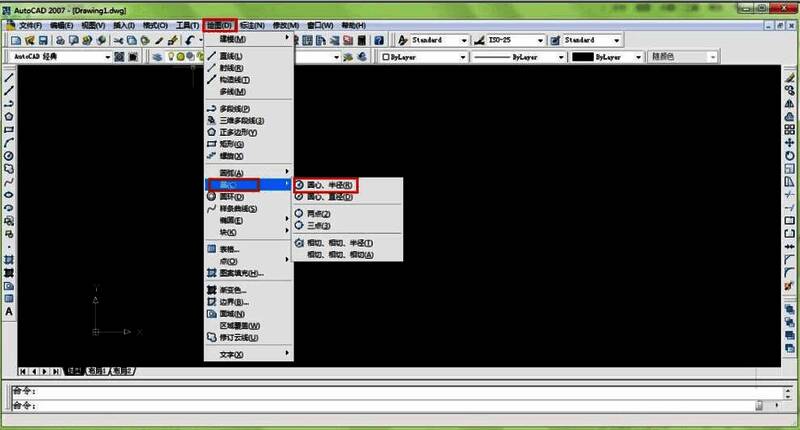Choose 三点(3) in the circle submenu

coord(318,226)
